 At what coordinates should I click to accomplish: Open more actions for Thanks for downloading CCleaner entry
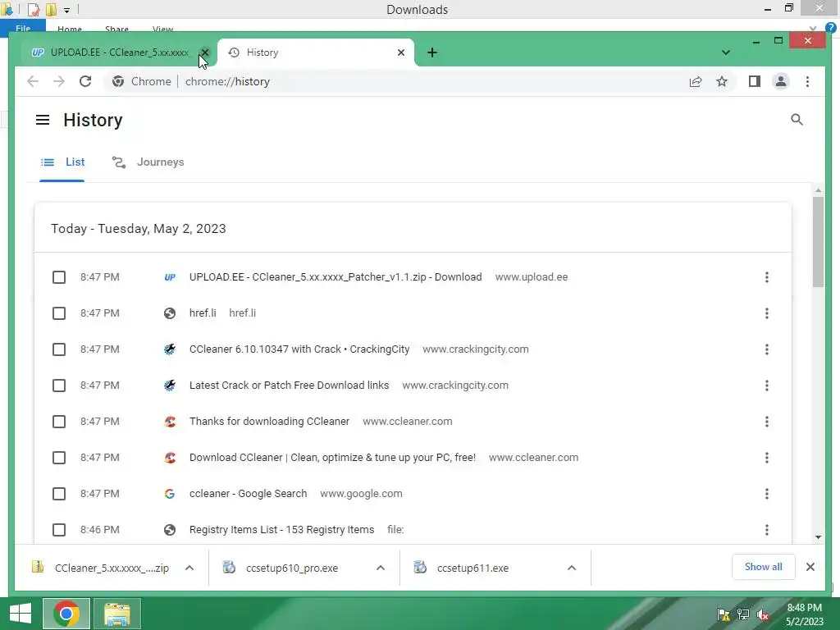pos(767,422)
